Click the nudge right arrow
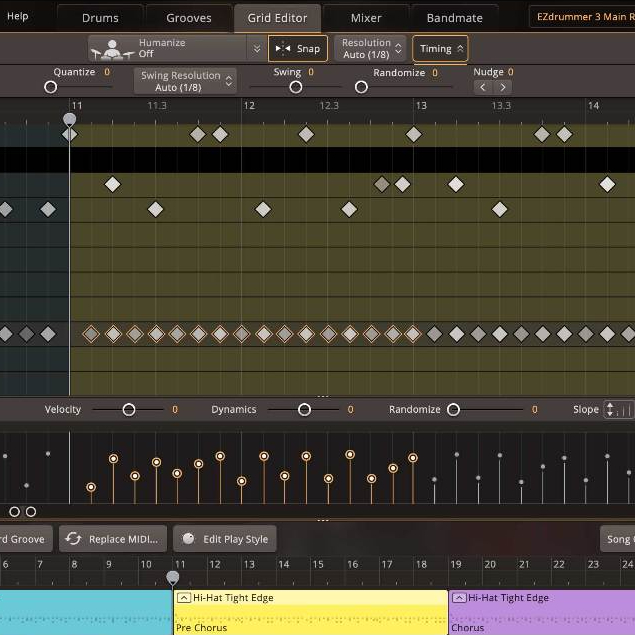Image resolution: width=635 pixels, height=635 pixels. point(503,88)
